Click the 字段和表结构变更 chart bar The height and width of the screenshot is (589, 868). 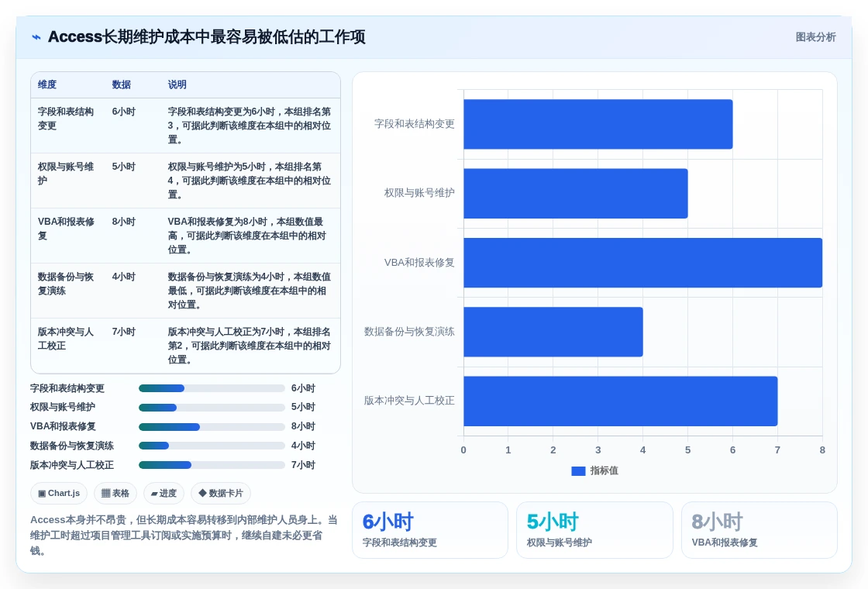coord(598,124)
